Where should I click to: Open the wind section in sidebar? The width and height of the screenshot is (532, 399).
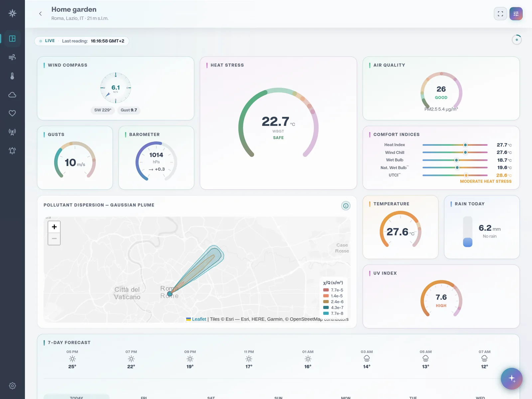coord(12,57)
